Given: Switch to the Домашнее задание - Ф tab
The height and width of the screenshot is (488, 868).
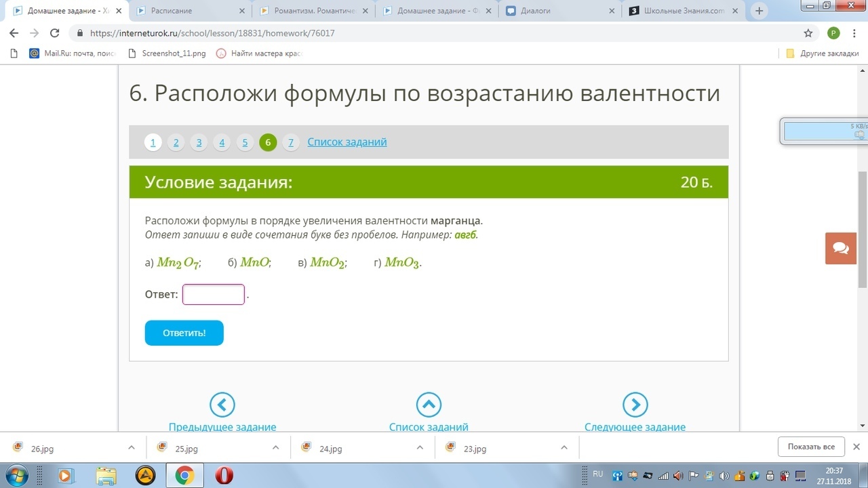Looking at the screenshot, I should point(436,11).
